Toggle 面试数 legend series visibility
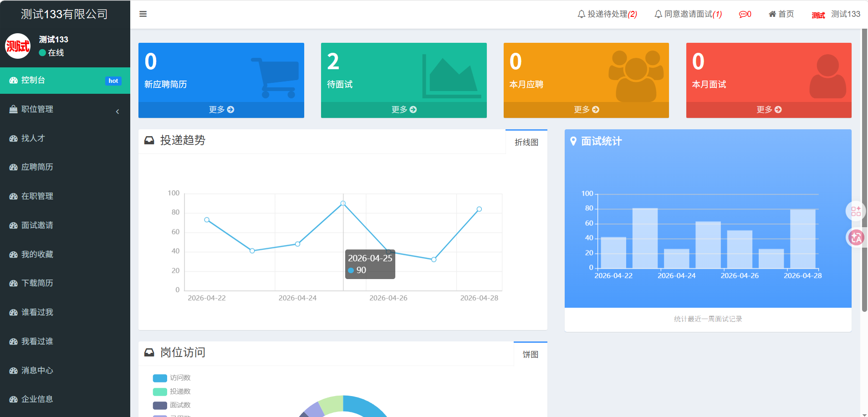The height and width of the screenshot is (417, 868). click(172, 405)
